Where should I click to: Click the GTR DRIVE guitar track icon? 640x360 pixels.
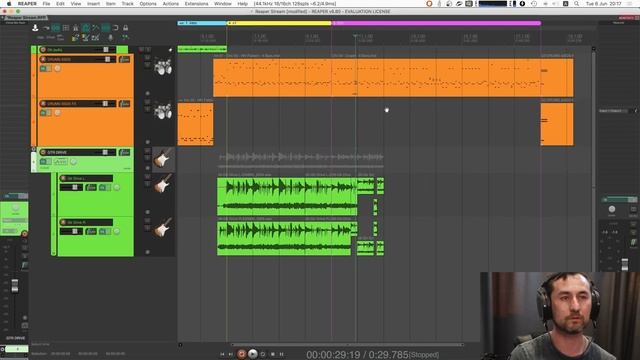pyautogui.click(x=163, y=159)
